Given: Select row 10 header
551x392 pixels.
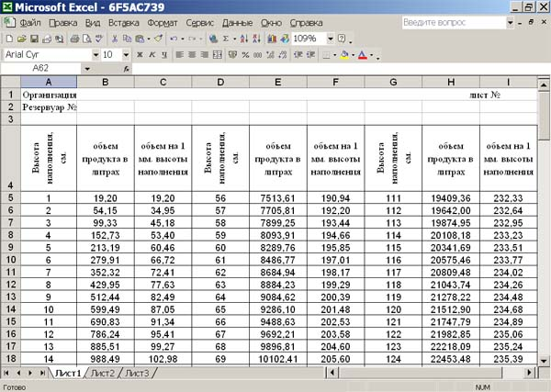Looking at the screenshot, I should [x=10, y=261].
